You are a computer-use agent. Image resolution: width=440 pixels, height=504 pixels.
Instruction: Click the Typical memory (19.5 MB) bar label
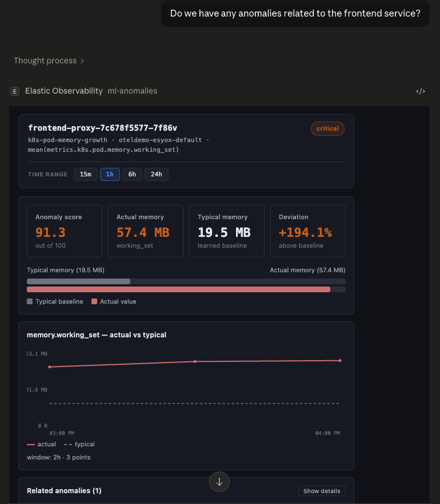pos(66,271)
